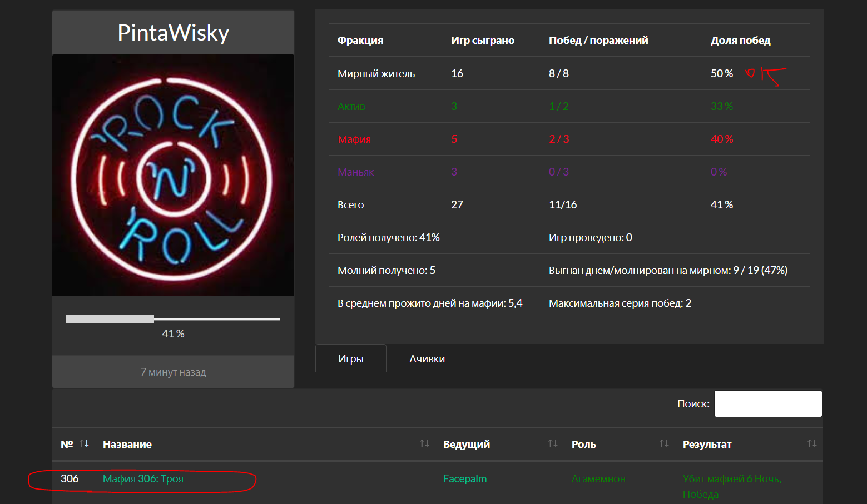
Task: Click the PintaWisky profile name
Action: coord(173,33)
